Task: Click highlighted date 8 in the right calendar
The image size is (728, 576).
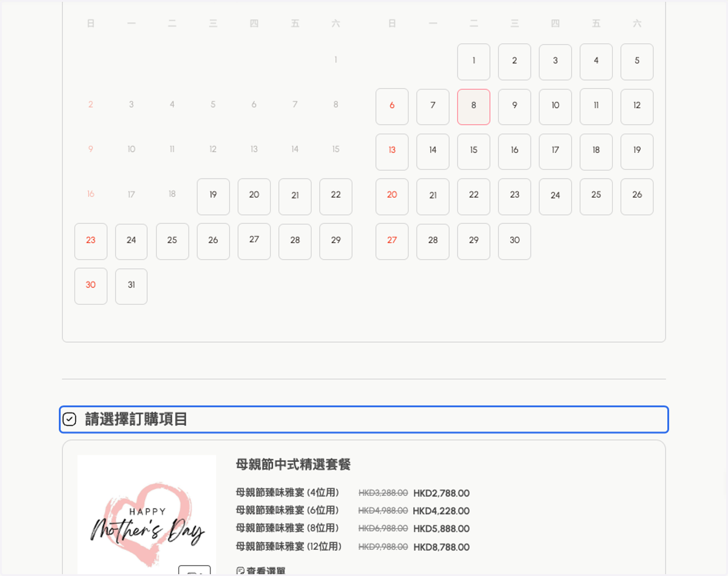Action: point(474,107)
